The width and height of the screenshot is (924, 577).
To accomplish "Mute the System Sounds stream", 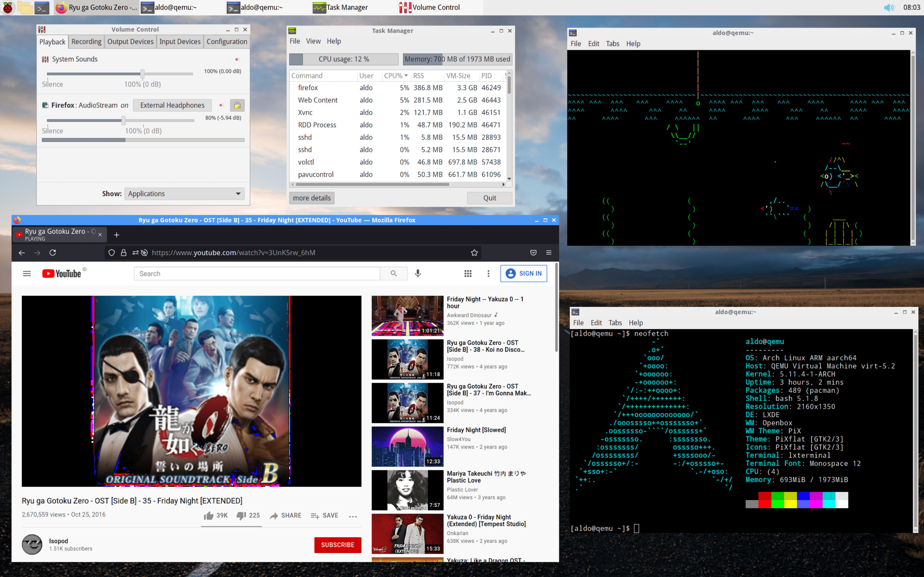I will coord(237,59).
